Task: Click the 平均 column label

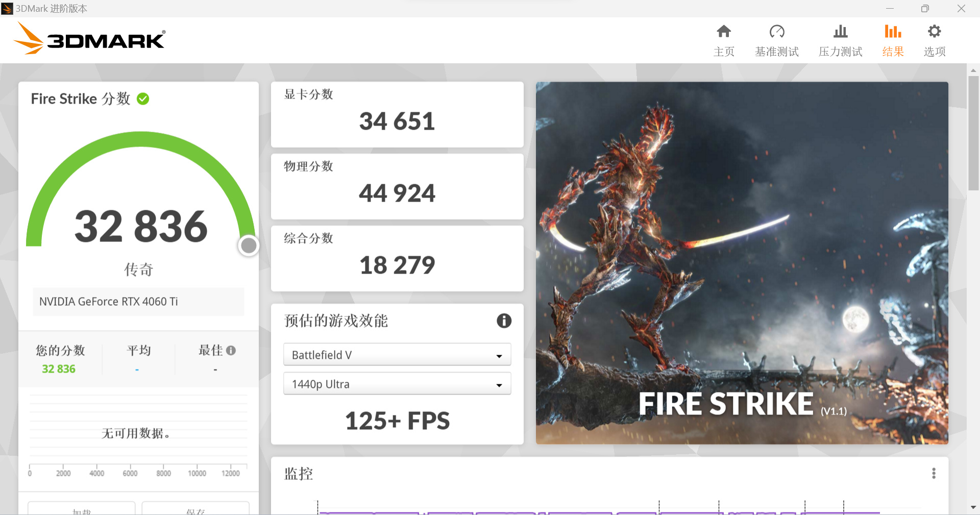Action: [x=139, y=350]
